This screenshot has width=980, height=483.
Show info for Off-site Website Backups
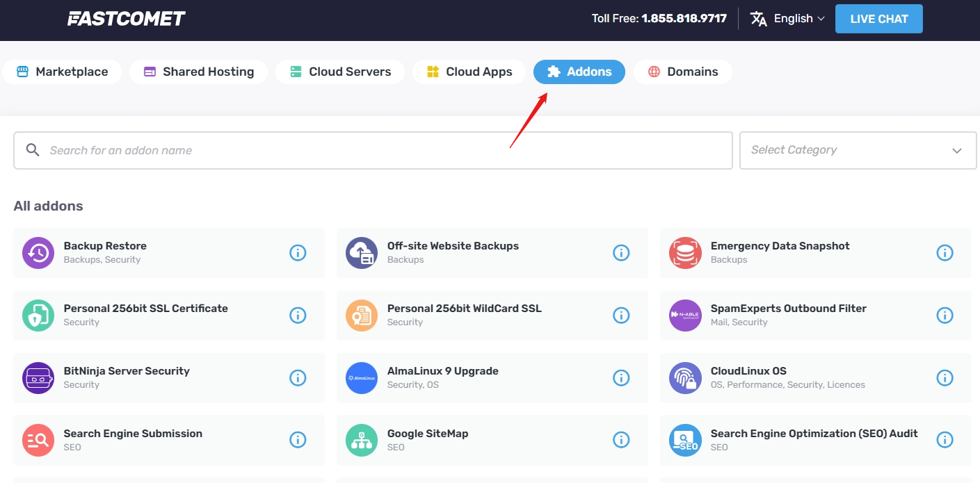621,253
